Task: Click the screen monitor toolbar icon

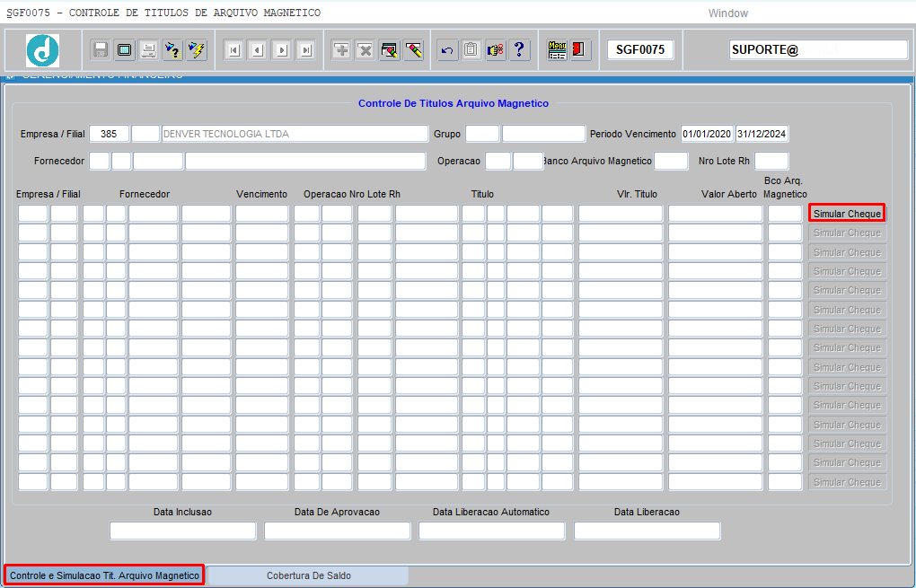Action: [125, 50]
